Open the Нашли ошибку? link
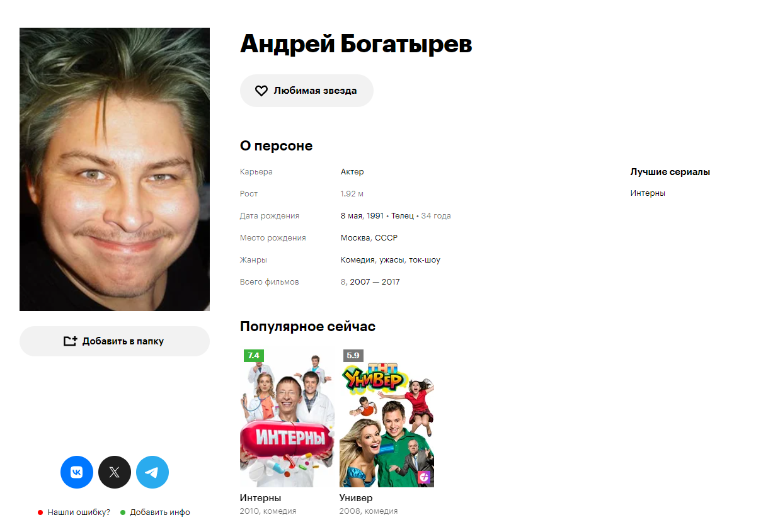768x532 pixels. coord(79,512)
